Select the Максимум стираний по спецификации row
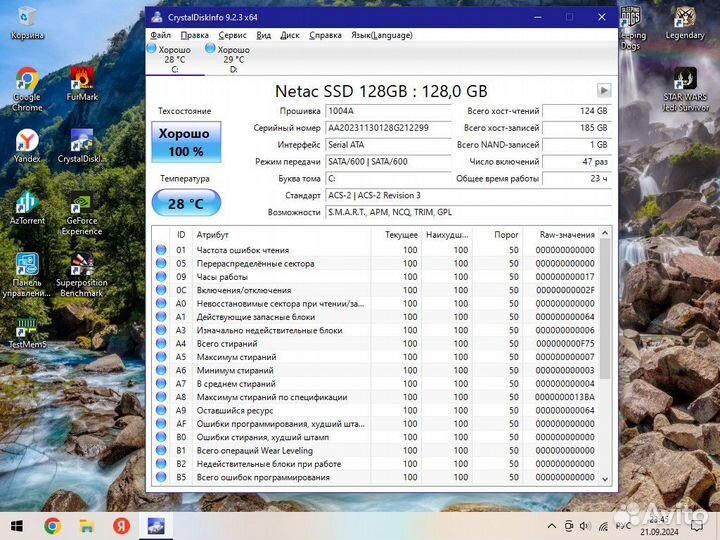Image resolution: width=720 pixels, height=540 pixels. (376, 397)
